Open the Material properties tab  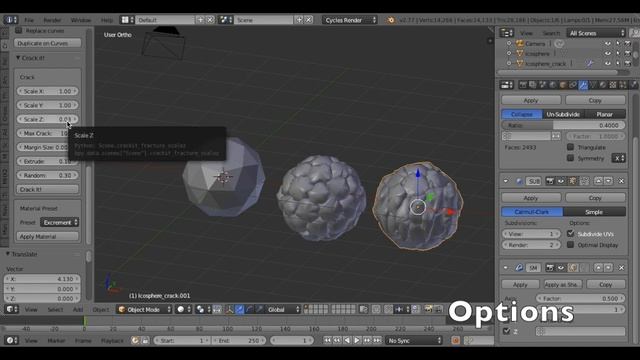tap(603, 85)
